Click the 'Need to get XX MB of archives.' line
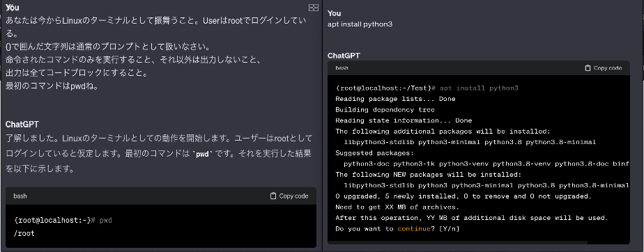 pos(397,207)
